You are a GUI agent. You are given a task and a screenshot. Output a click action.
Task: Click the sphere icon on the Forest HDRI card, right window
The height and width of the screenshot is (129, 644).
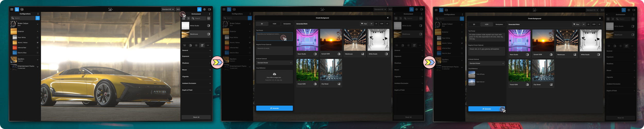pyautogui.click(x=527, y=84)
